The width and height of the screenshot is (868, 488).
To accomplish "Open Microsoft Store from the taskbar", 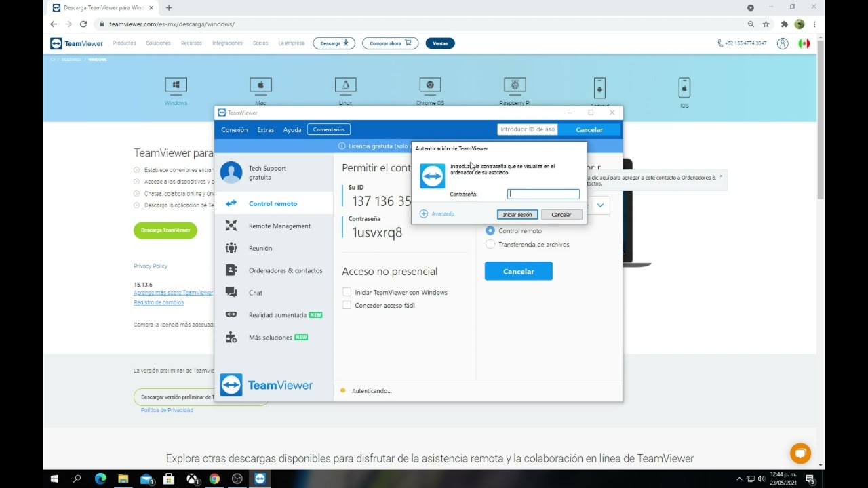I will coord(169,479).
